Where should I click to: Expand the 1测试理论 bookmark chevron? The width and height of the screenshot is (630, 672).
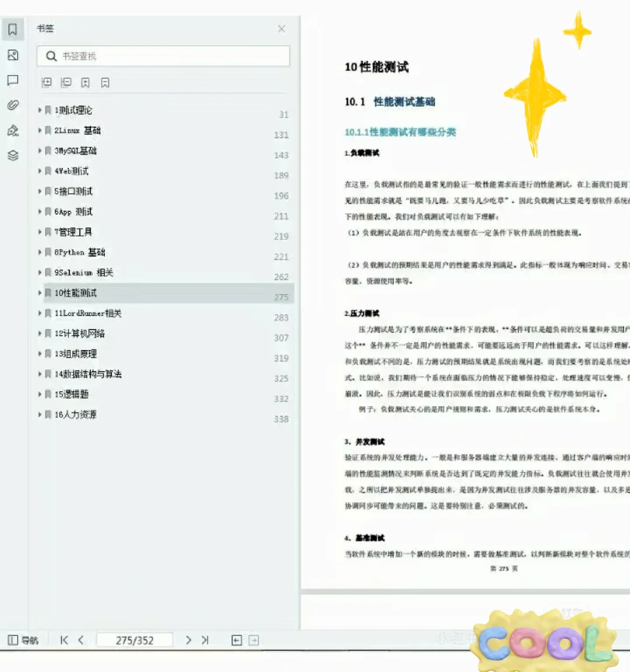(39, 110)
